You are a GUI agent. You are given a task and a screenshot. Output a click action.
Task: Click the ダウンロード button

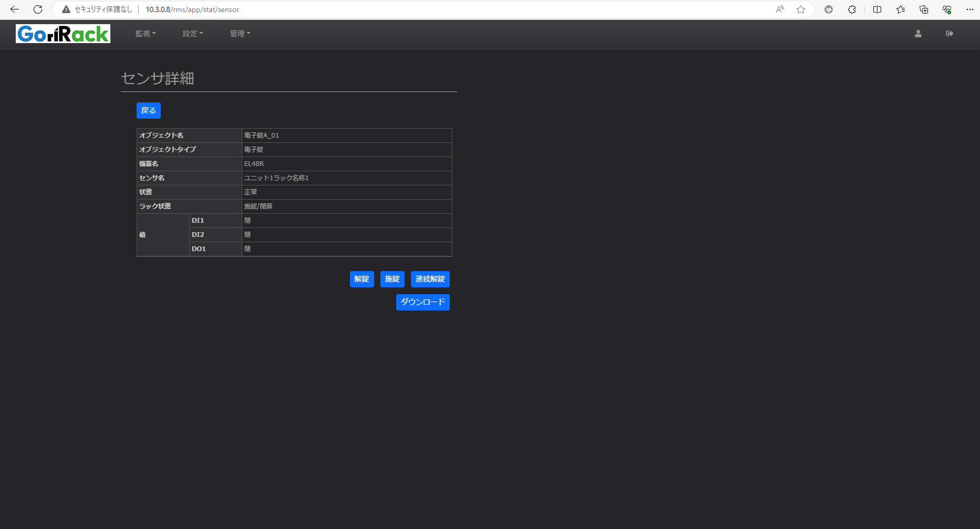[422, 302]
